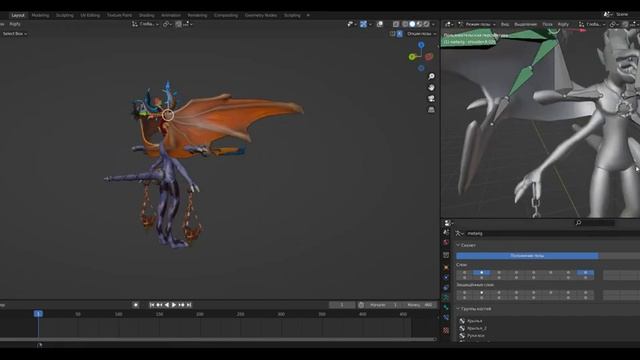The image size is (640, 360).
Task: Open viewport shading options dropdown arrow
Action: (433, 24)
